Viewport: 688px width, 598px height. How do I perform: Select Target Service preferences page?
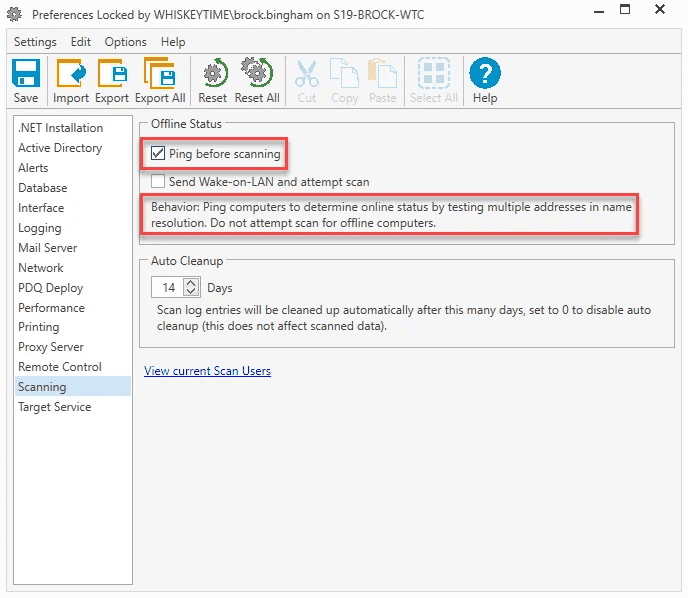pyautogui.click(x=55, y=407)
